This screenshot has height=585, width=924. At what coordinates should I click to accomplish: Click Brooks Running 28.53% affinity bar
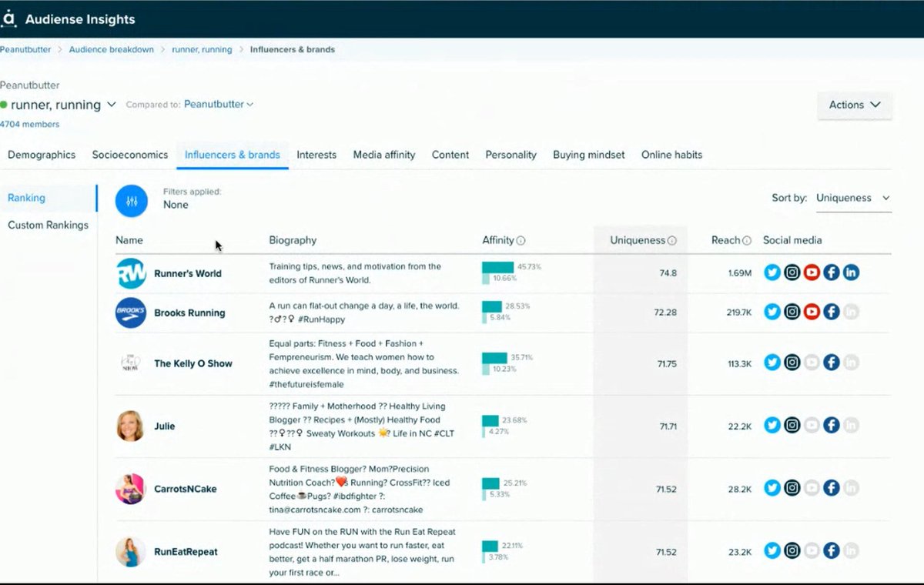[492, 306]
